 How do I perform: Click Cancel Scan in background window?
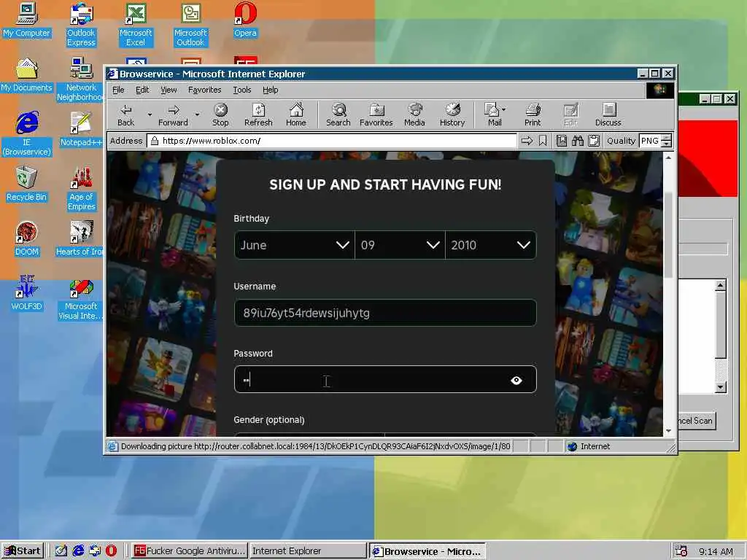pos(697,421)
